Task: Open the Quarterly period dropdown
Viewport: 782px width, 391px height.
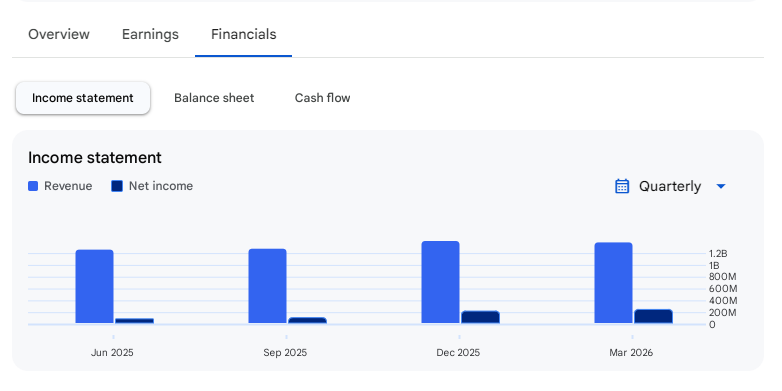Action: coord(671,186)
